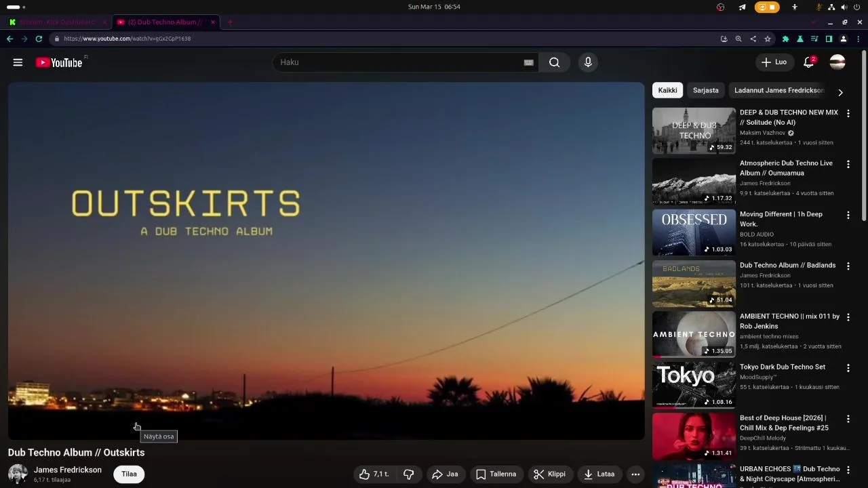The width and height of the screenshot is (868, 488).
Task: Open clock and calendar in top bar
Action: point(434,7)
